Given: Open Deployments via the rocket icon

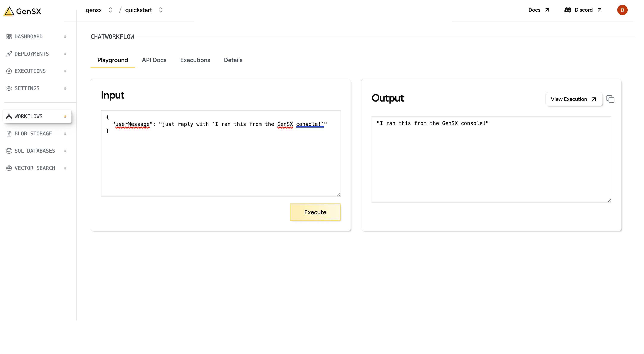Looking at the screenshot, I should click(x=9, y=54).
